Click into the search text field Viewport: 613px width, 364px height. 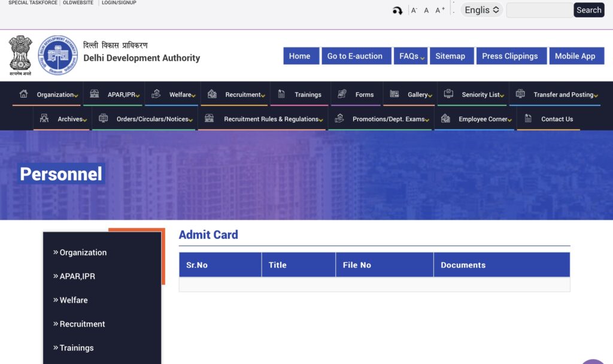(539, 10)
